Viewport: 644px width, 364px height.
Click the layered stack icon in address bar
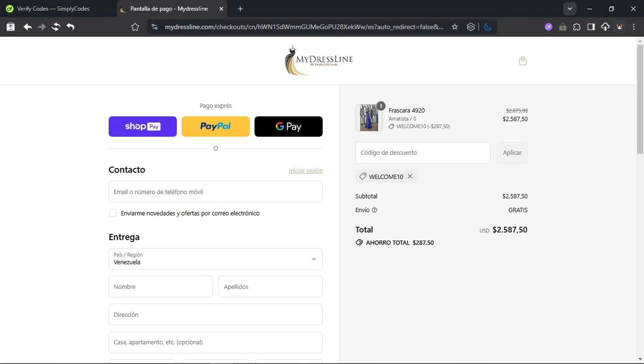pos(471,27)
